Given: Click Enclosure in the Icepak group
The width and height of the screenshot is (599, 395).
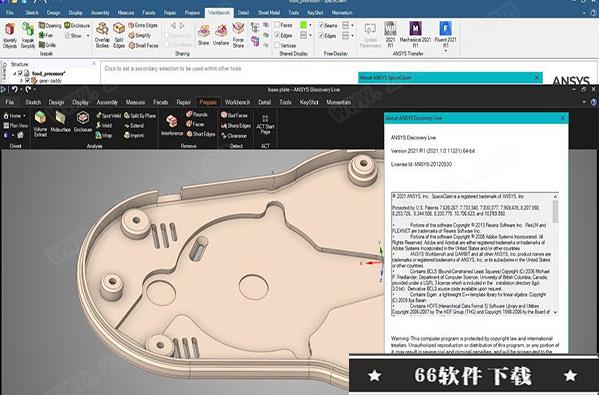Looking at the screenshot, I should coord(77,26).
